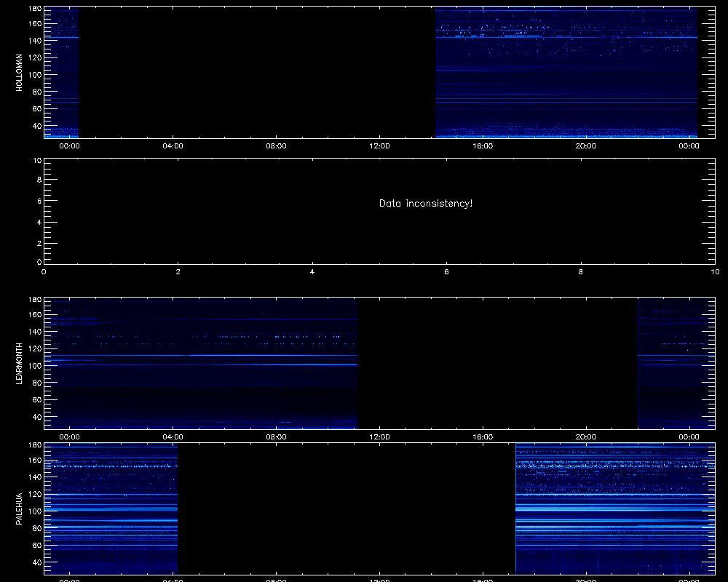Click the 04:00 time label under Holloman plot
Image resolution: width=728 pixels, height=582 pixels.
tap(173, 146)
